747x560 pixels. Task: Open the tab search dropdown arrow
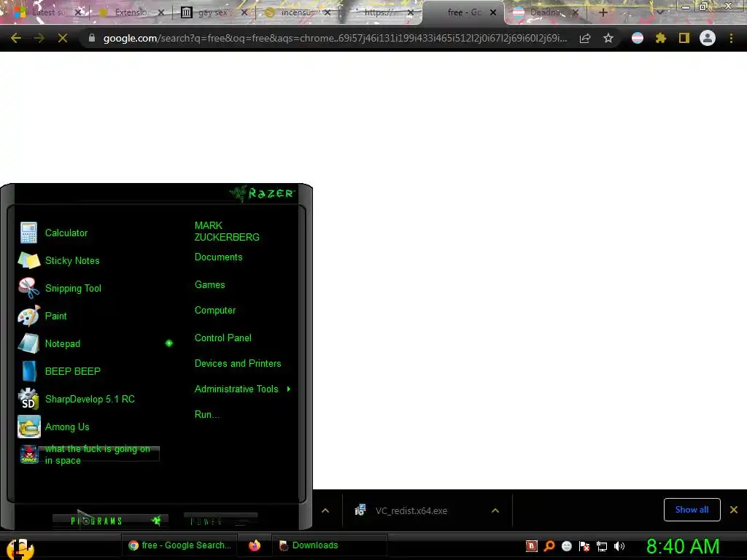659,12
